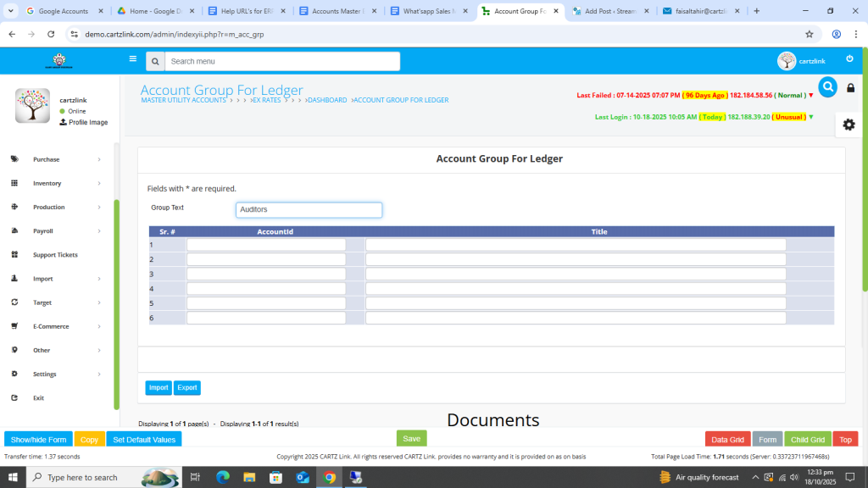Toggle the Show/hide Form button

tap(38, 440)
